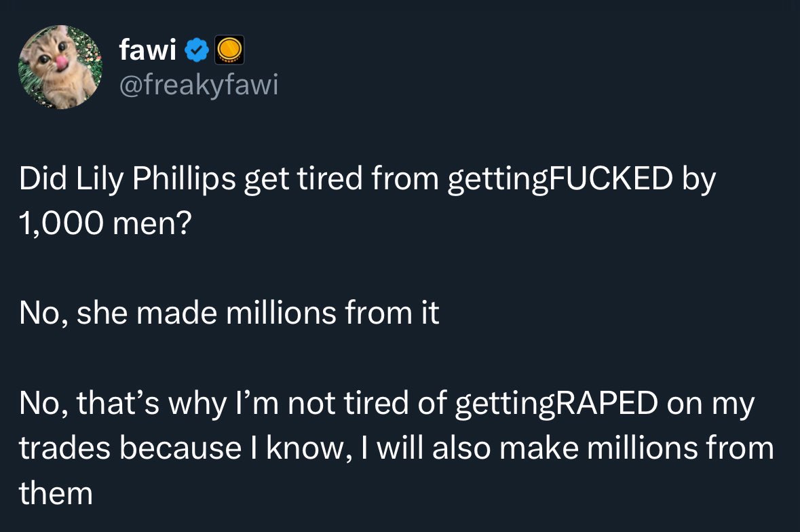Click the word "also" in the tweet
Image resolution: width=800 pixels, height=532 pixels.
click(x=461, y=448)
